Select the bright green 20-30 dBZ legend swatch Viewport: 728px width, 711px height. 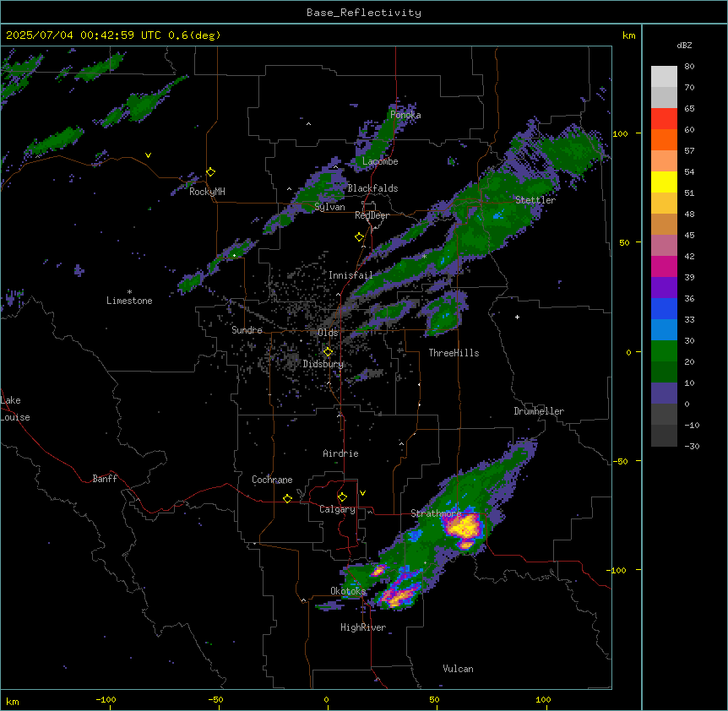(x=664, y=351)
